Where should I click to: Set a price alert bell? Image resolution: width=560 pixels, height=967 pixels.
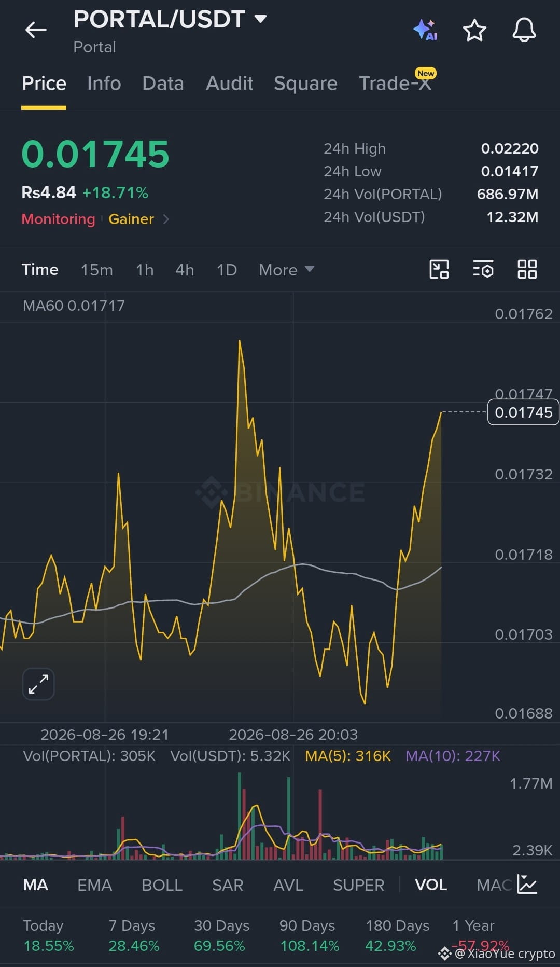tap(524, 30)
